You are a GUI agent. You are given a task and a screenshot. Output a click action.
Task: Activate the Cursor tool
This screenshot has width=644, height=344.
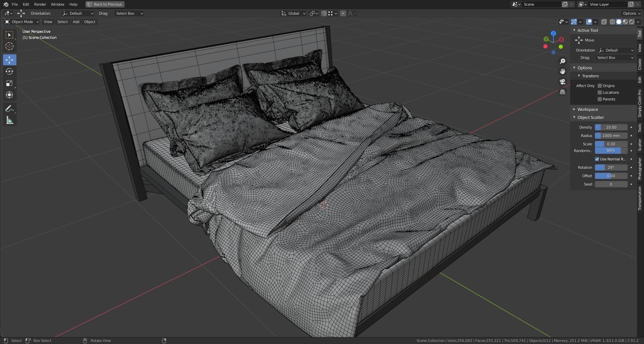coord(9,46)
